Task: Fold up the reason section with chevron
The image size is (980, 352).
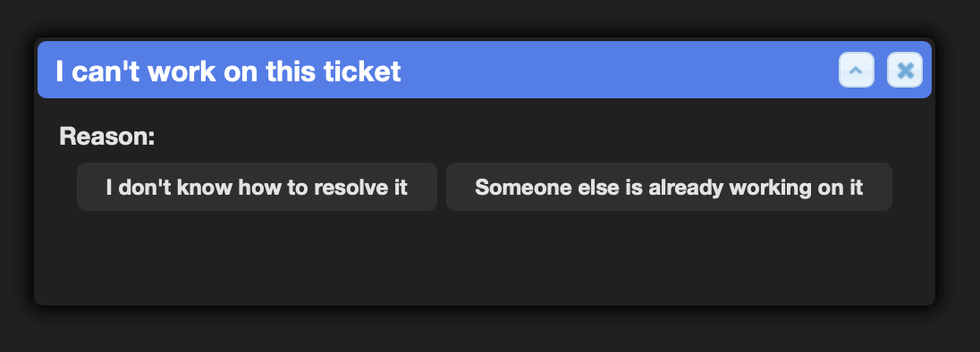Action: tap(857, 70)
